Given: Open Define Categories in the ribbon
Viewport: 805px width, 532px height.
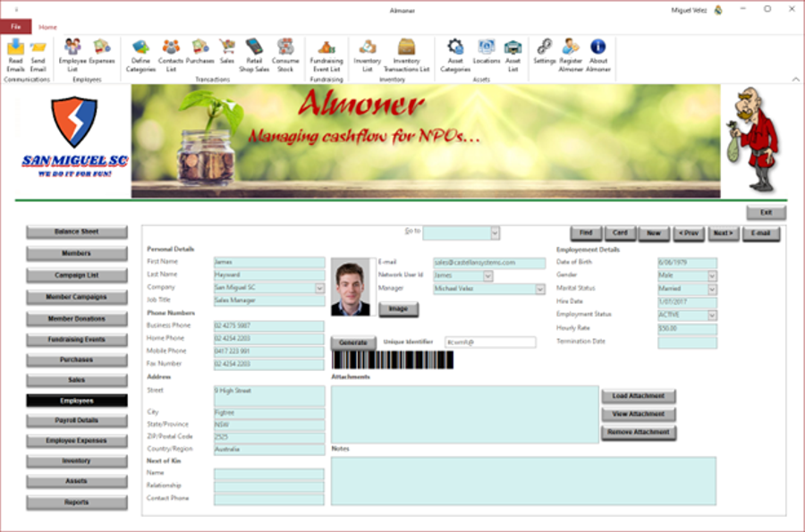Looking at the screenshot, I should [x=140, y=55].
